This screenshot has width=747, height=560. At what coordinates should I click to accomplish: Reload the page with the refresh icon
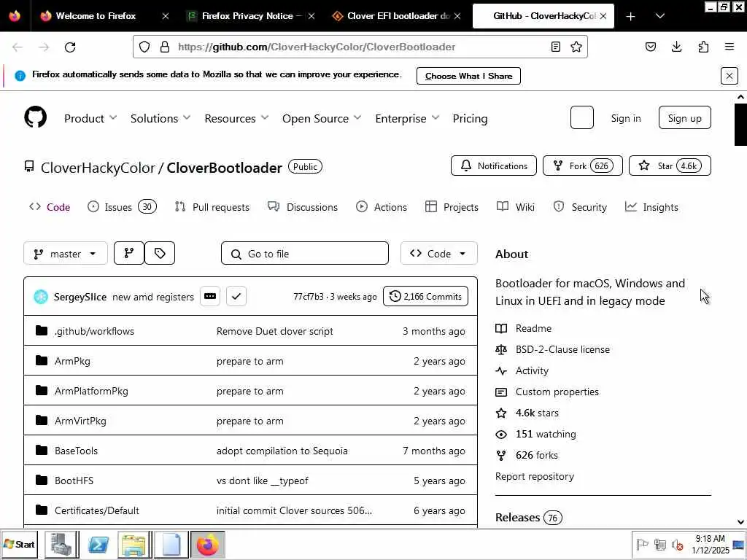click(x=70, y=47)
